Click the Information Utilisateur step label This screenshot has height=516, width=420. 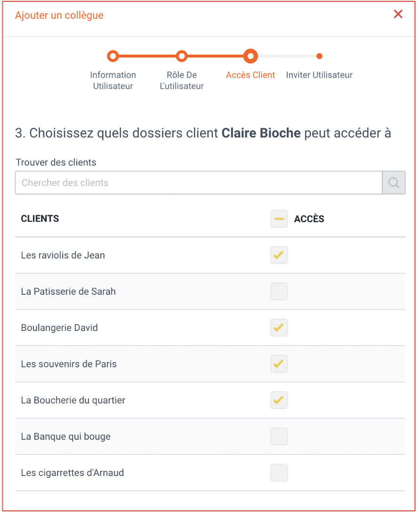click(113, 81)
